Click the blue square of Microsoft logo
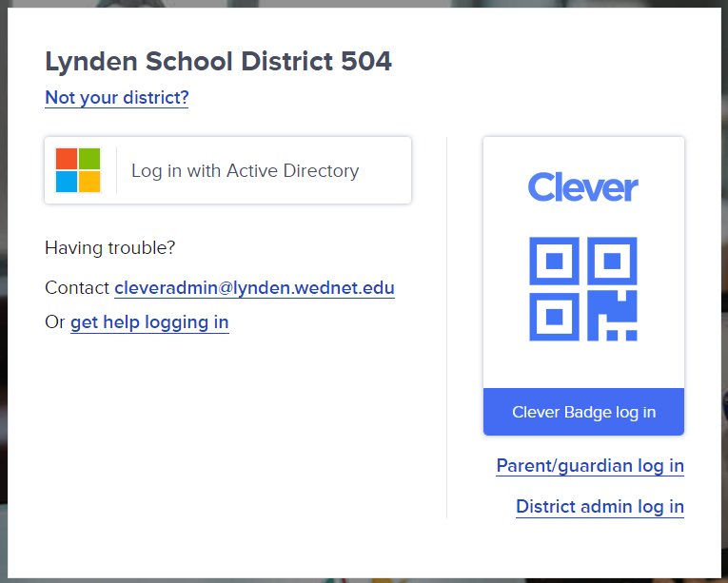This screenshot has width=728, height=583. click(66, 182)
